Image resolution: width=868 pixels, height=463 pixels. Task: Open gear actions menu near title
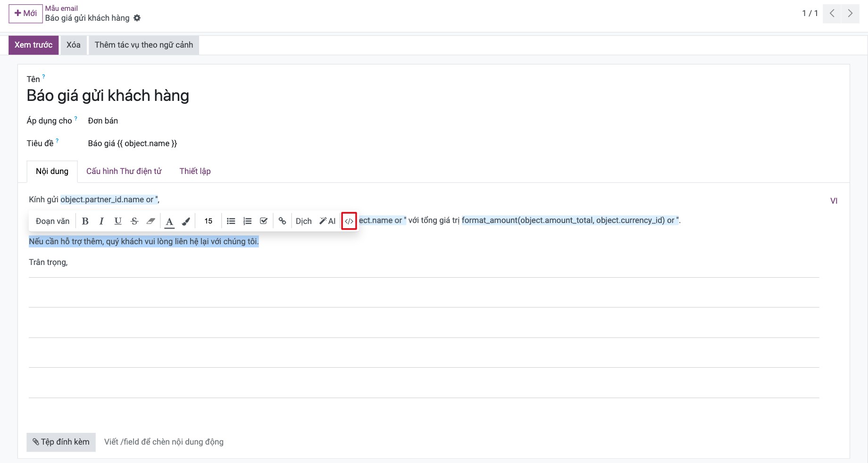137,18
